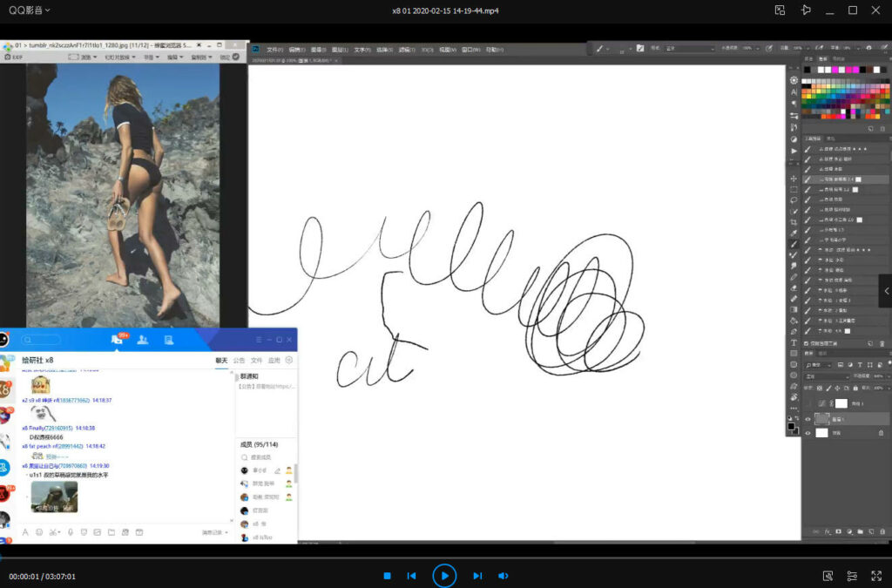Image resolution: width=892 pixels, height=588 pixels.
Task: Switch to mini player mode icon
Action: coord(780,10)
